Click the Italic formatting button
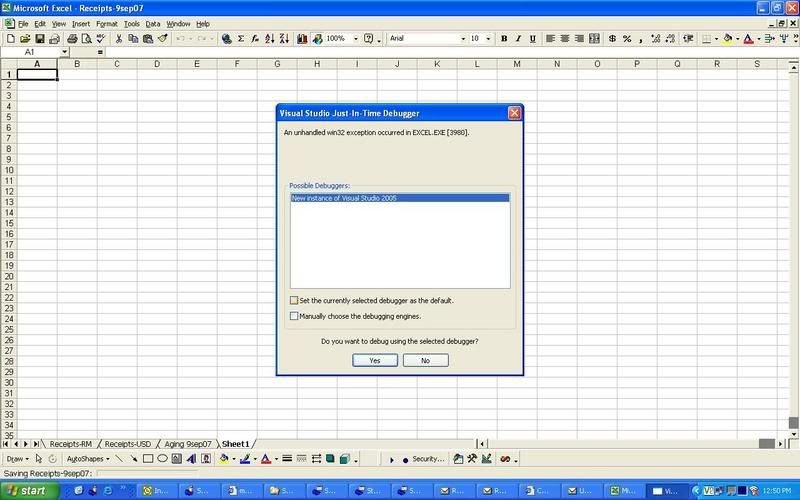 pos(518,39)
